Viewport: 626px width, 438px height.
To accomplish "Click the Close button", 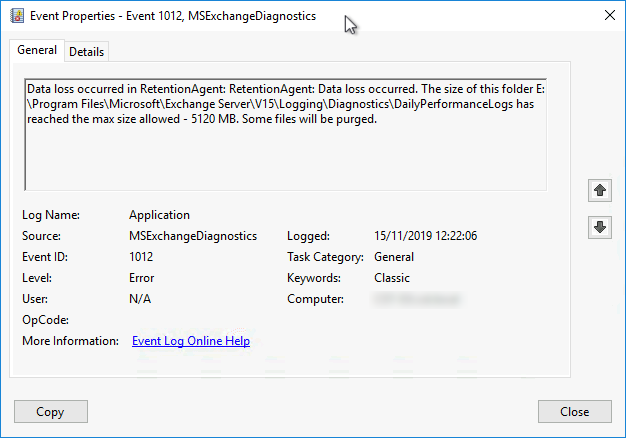I will point(574,412).
